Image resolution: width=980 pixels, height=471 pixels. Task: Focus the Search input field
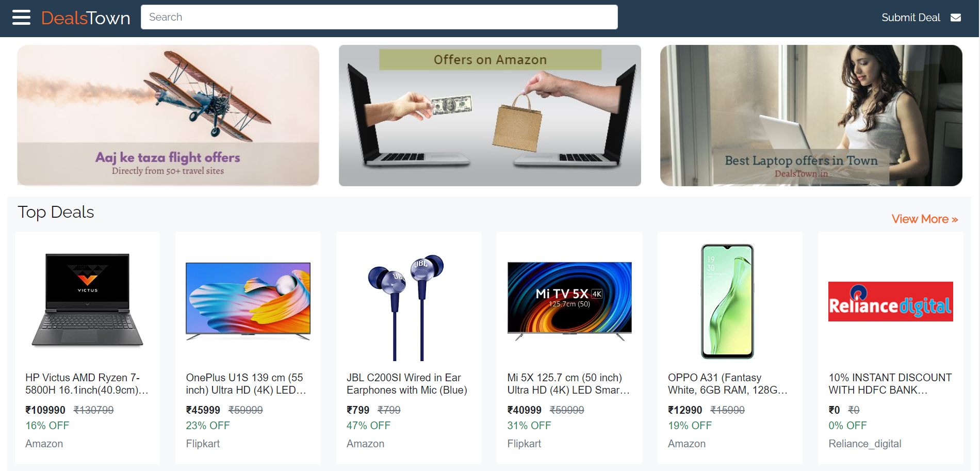(x=379, y=17)
